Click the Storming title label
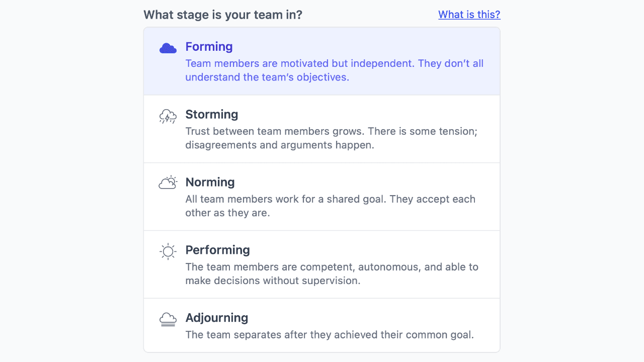 [211, 114]
